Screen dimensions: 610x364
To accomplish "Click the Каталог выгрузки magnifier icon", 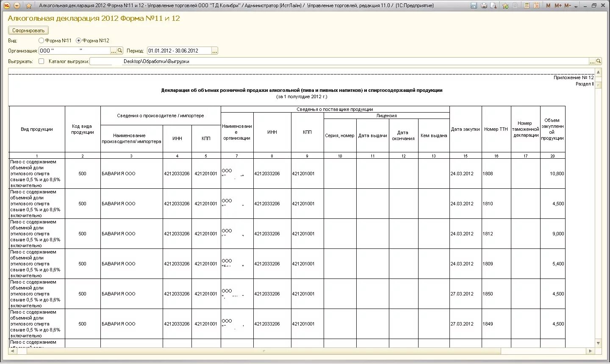I will coord(599,61).
